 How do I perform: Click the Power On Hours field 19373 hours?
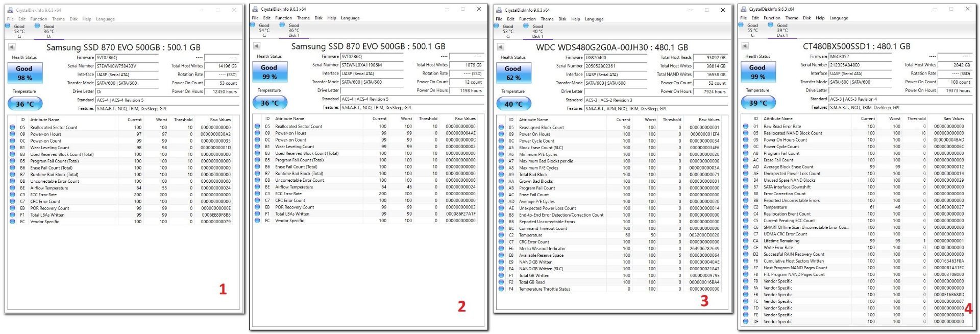(955, 90)
